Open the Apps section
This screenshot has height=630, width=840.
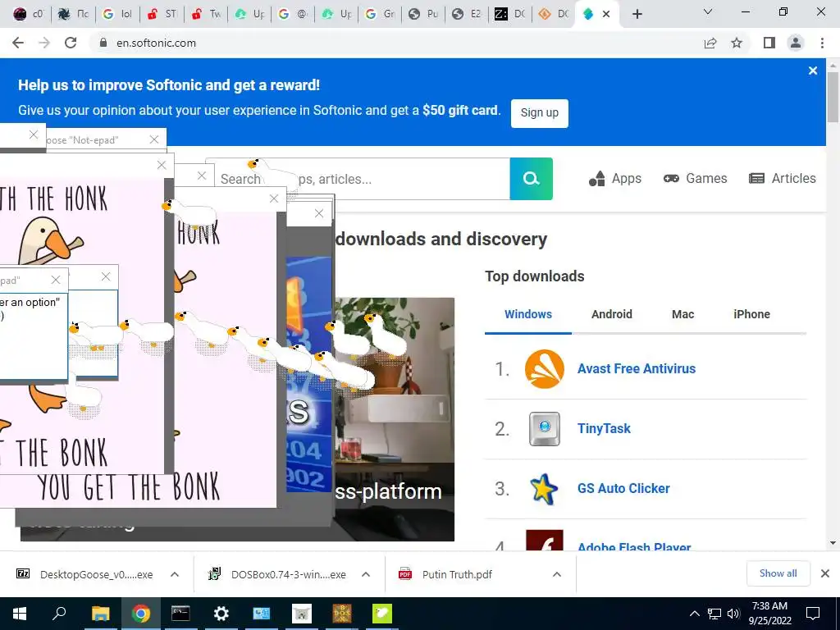pos(614,178)
